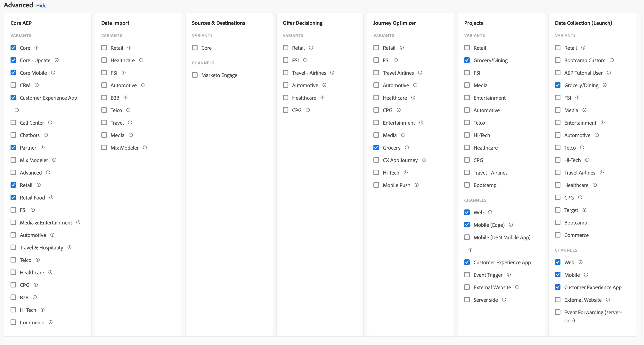Click info icon next to Mobile (Edge)

click(x=511, y=225)
